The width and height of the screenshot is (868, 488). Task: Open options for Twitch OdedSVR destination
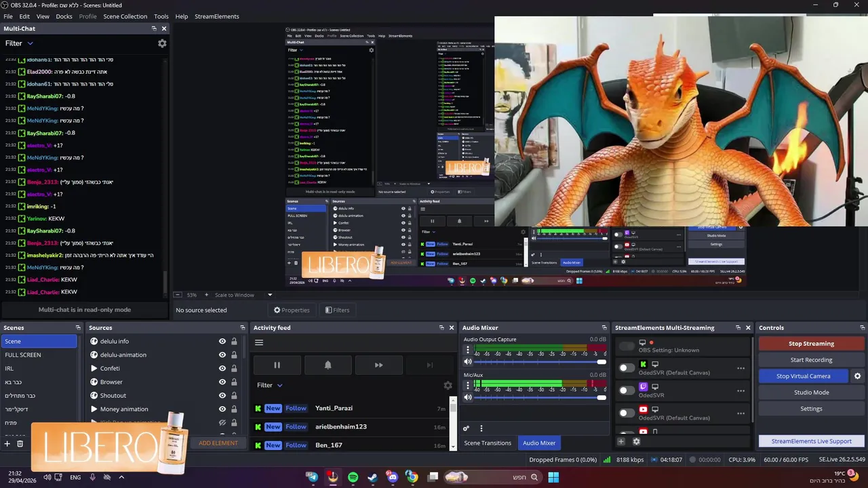741,391
